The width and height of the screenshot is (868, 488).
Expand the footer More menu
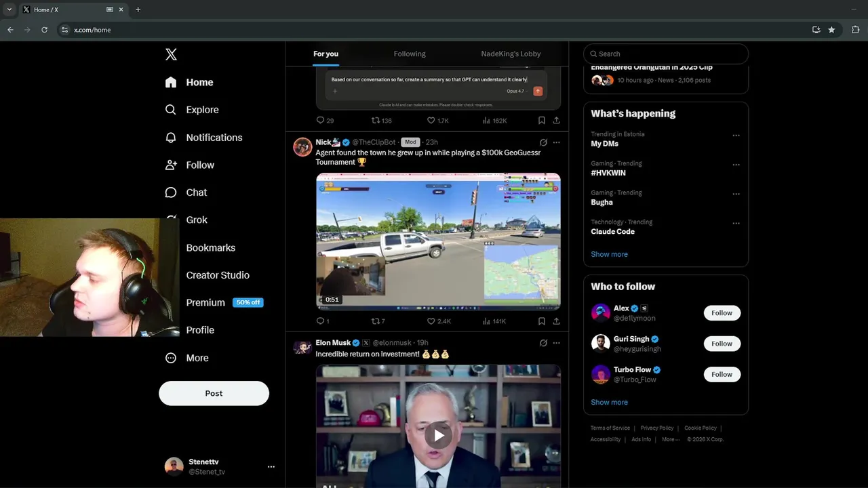(670, 439)
